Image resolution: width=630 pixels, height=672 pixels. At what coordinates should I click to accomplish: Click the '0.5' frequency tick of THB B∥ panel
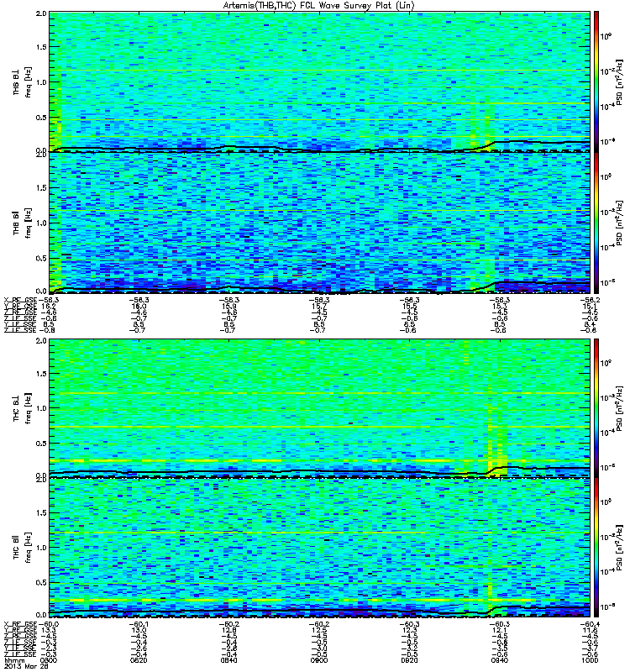pyautogui.click(x=41, y=258)
